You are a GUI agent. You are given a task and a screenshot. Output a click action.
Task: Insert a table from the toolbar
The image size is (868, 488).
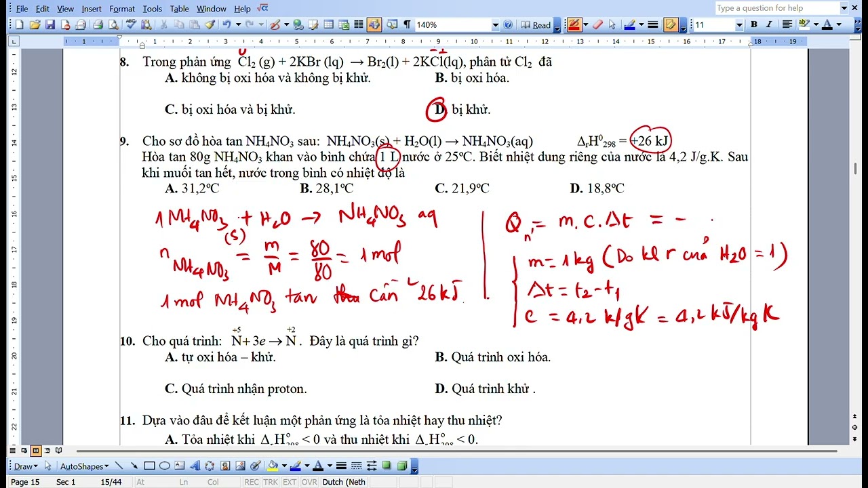(328, 24)
